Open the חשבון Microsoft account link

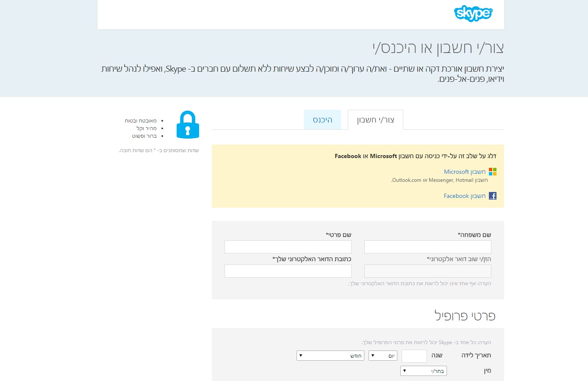pyautogui.click(x=464, y=172)
